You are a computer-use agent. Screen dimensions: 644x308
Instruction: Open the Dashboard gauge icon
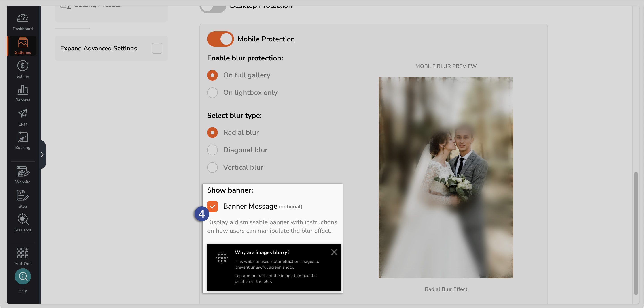click(x=23, y=18)
